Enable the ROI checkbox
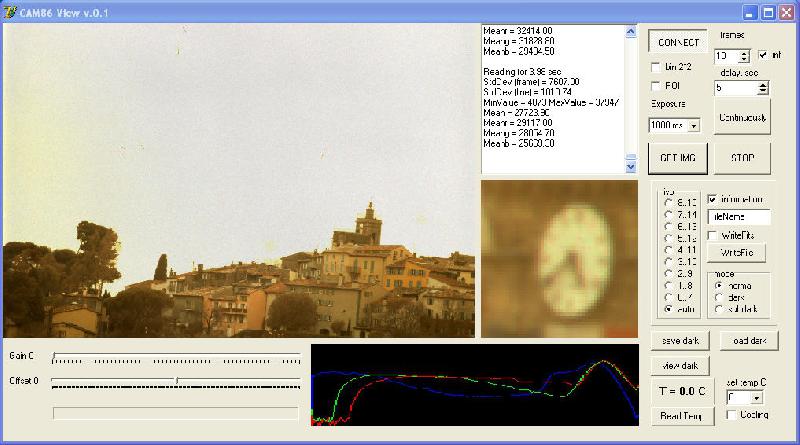 pyautogui.click(x=656, y=86)
